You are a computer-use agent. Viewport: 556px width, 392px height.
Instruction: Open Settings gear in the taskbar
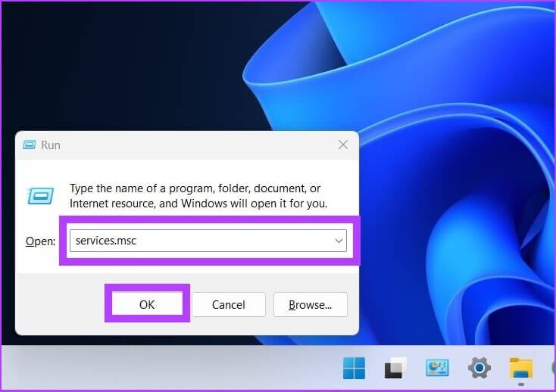(x=479, y=368)
